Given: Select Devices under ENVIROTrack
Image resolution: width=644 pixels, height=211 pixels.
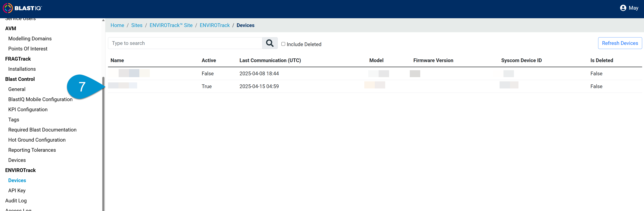Looking at the screenshot, I should [x=17, y=180].
